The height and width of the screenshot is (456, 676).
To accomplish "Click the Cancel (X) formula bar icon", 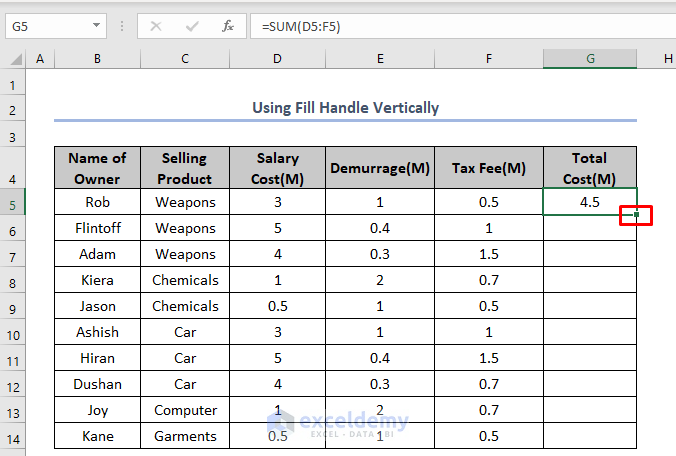I will 156,27.
